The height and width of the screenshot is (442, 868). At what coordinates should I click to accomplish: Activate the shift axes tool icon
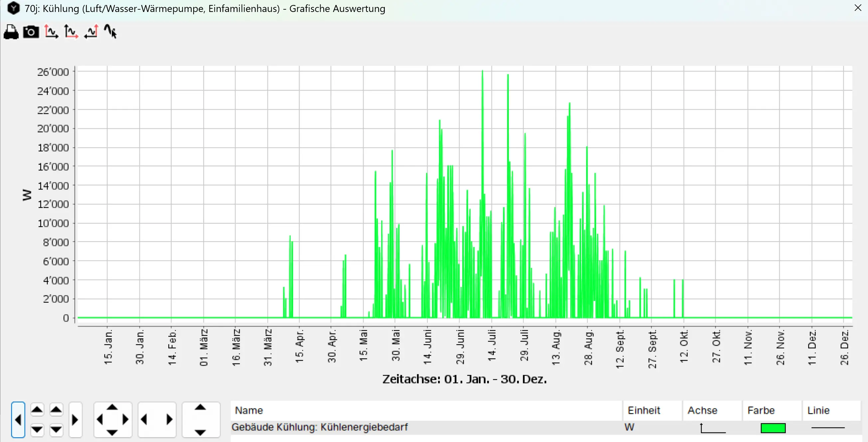tap(91, 32)
